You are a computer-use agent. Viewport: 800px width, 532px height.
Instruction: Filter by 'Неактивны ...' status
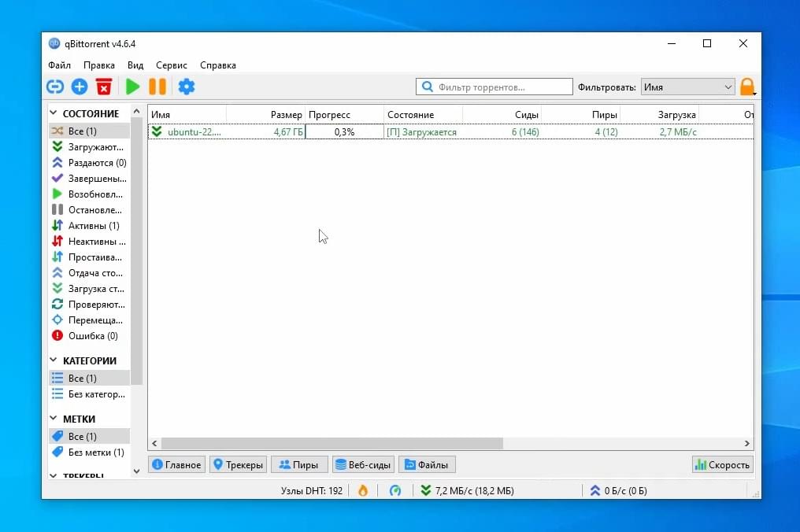pyautogui.click(x=89, y=242)
